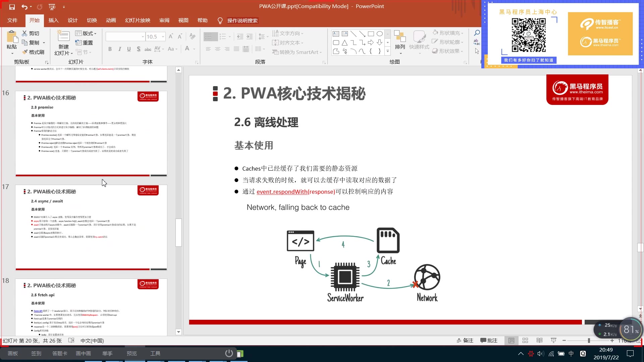Viewport: 644px width, 362px height.
Task: Click the Format Painter brush
Action: [33, 52]
